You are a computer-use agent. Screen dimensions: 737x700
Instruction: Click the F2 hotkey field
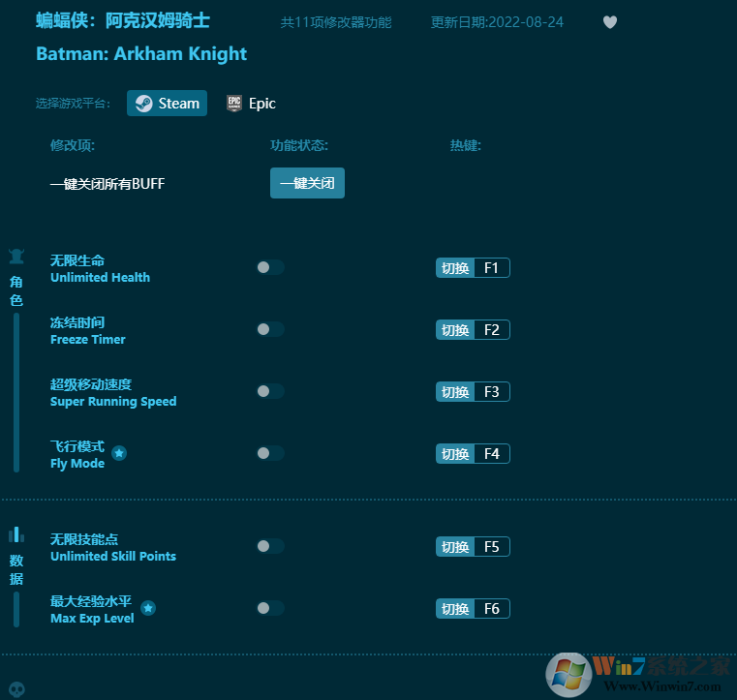(x=492, y=330)
